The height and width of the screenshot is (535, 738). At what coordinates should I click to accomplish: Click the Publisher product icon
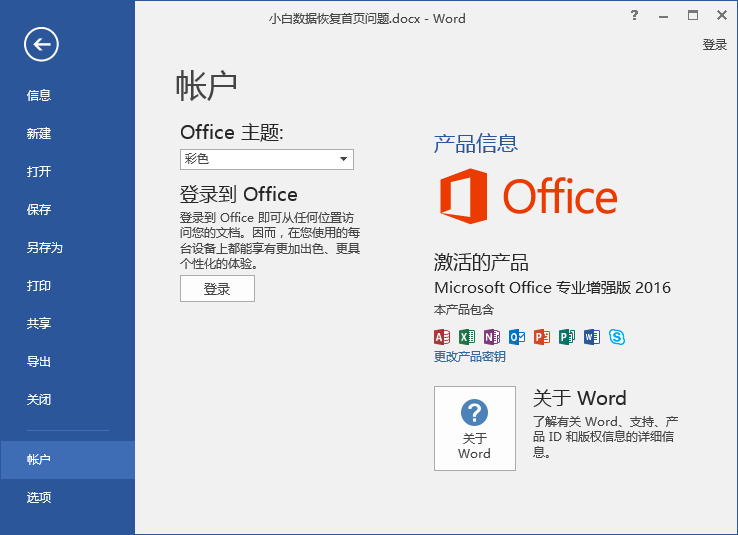[567, 337]
